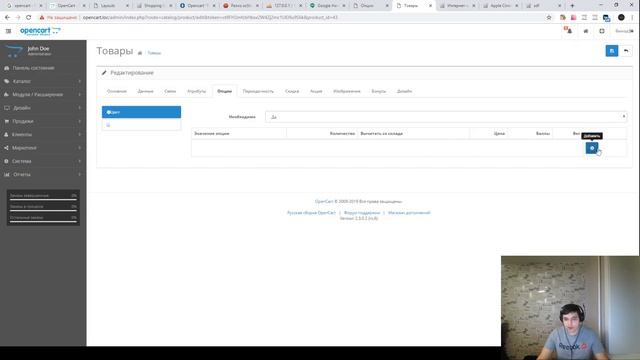The height and width of the screenshot is (360, 640).
Task: Click the OpenCart logo in the header
Action: tap(40, 31)
